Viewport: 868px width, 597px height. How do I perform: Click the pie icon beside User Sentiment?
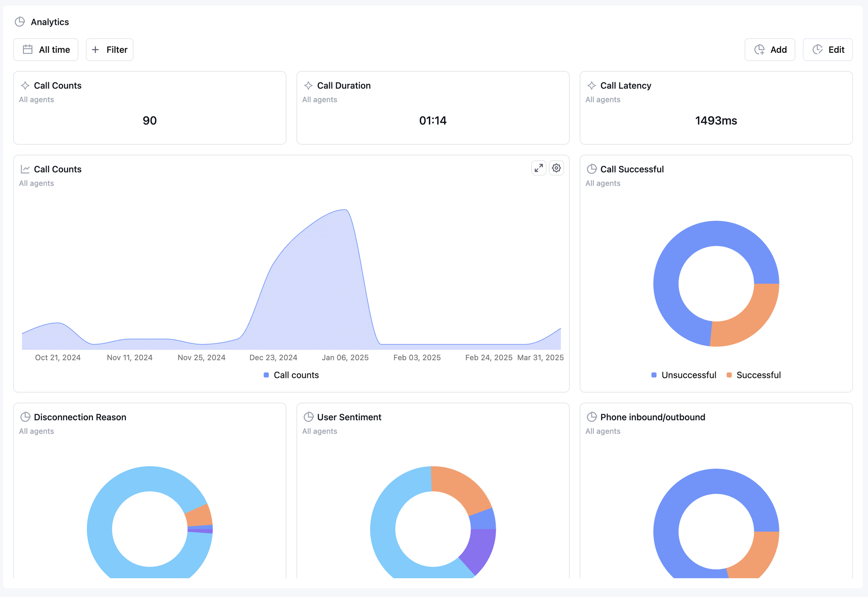tap(308, 417)
